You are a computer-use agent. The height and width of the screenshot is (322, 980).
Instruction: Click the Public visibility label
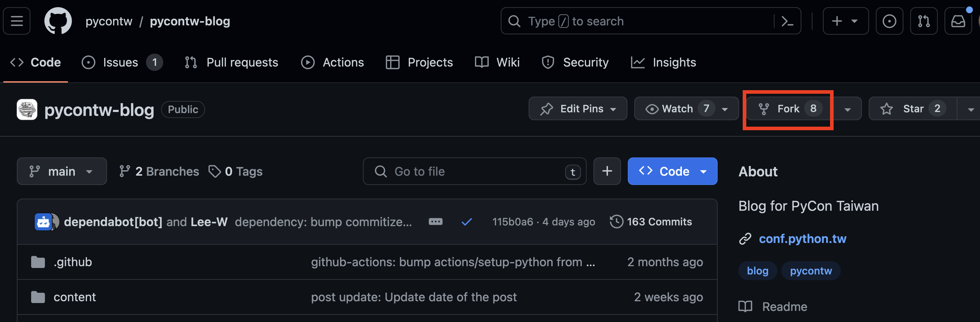[183, 109]
